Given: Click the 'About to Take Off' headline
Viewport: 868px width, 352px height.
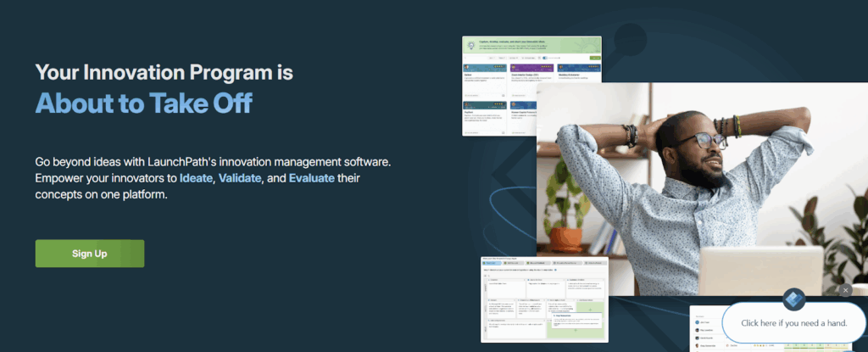Looking at the screenshot, I should [143, 103].
